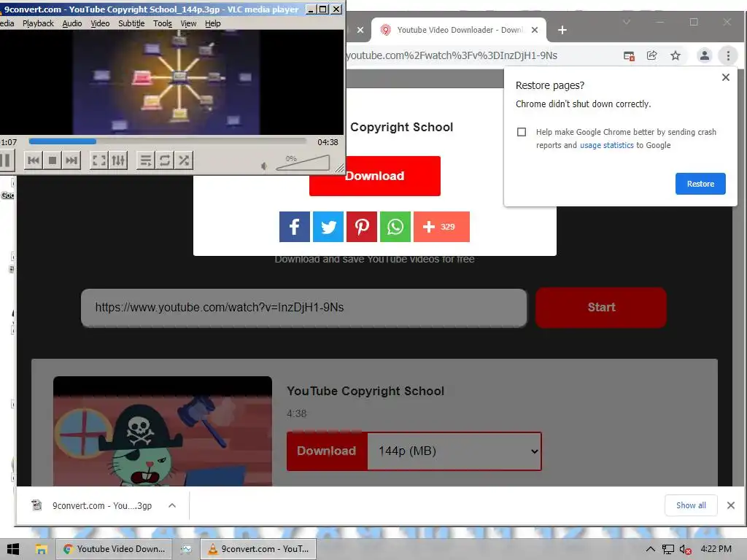Screen dimensions: 747x560
Task: Open VLC Video menu
Action: (x=100, y=23)
